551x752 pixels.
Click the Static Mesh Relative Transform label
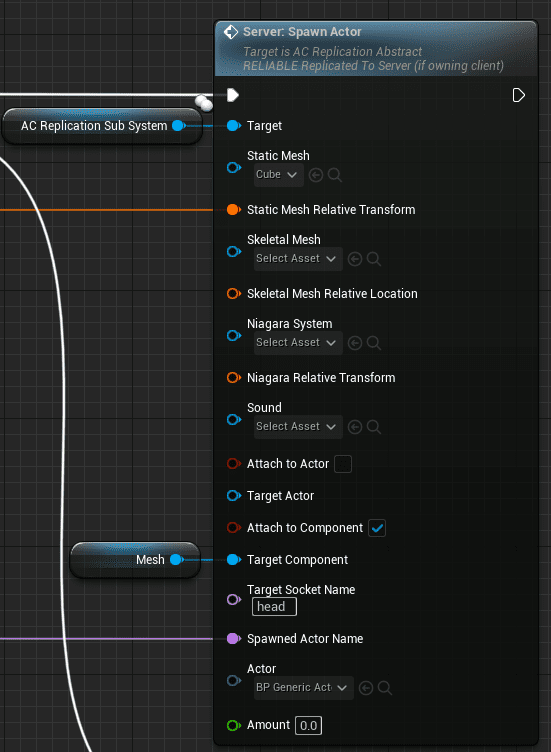point(331,210)
